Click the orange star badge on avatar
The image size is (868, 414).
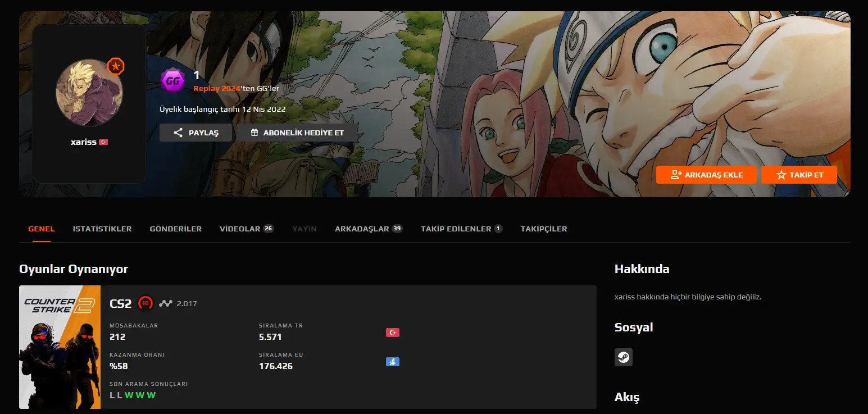click(x=116, y=66)
